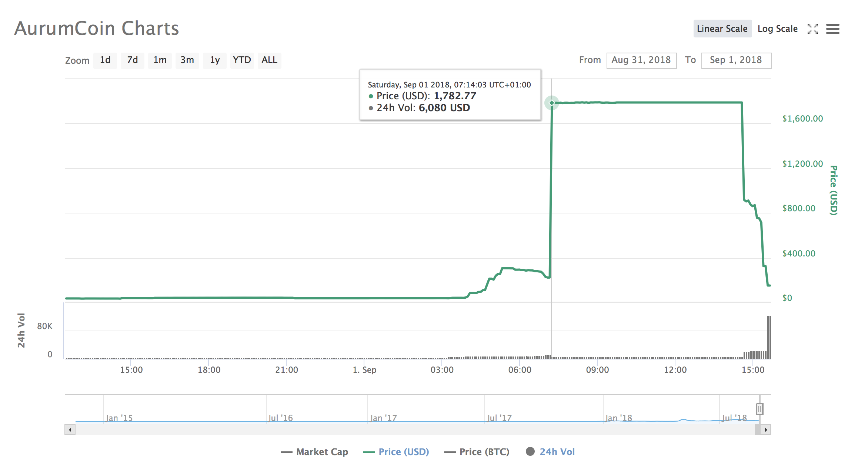The width and height of the screenshot is (868, 461).
Task: Click the 21:00 x-axis label
Action: coord(287,370)
